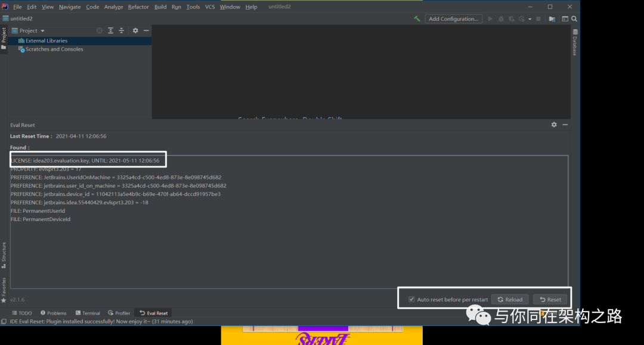Open the Build menu

pyautogui.click(x=160, y=7)
